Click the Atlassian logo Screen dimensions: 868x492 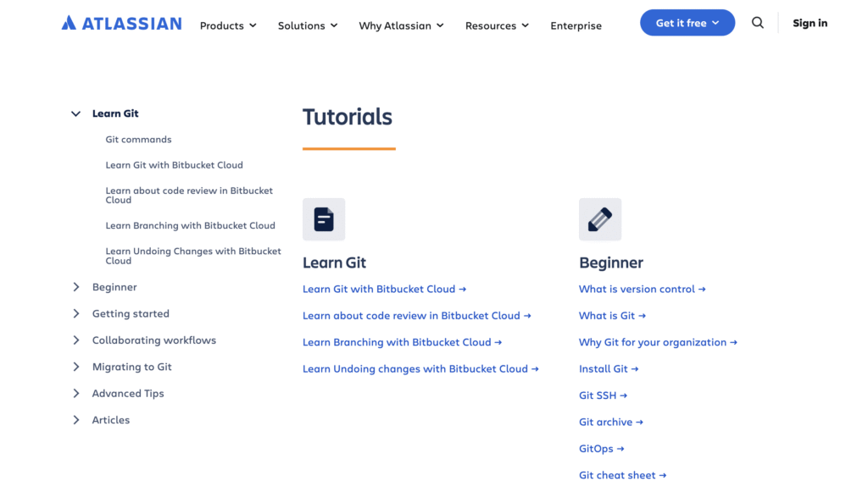pyautogui.click(x=120, y=23)
